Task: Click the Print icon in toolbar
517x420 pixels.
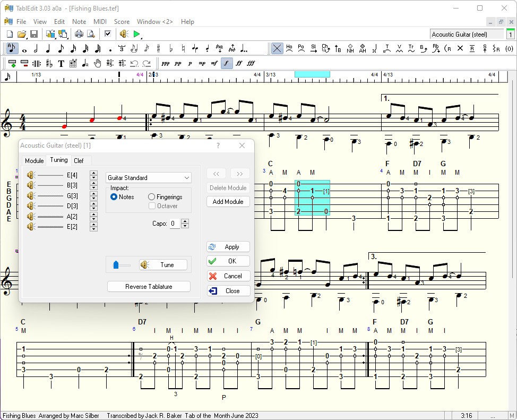Action: coord(79,34)
